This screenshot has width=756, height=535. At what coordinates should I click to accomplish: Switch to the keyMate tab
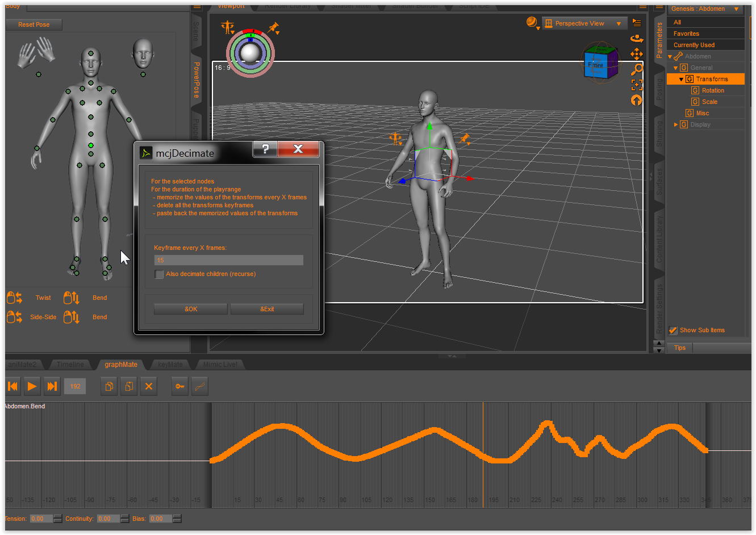[170, 365]
